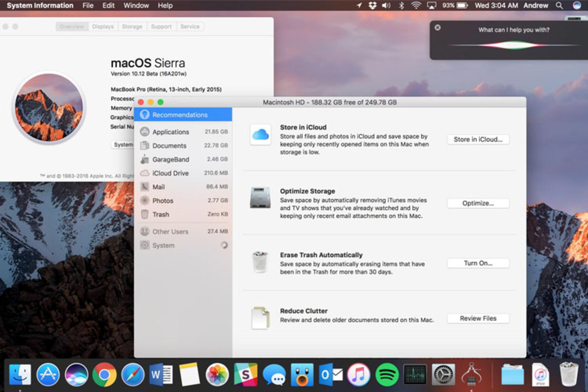
Task: Click the battery status indicator
Action: pos(455,6)
